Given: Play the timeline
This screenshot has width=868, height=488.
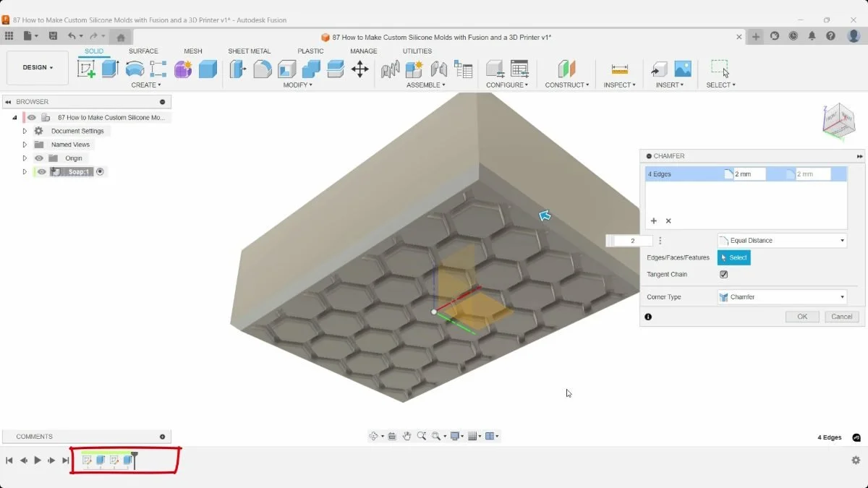Looking at the screenshot, I should tap(38, 461).
